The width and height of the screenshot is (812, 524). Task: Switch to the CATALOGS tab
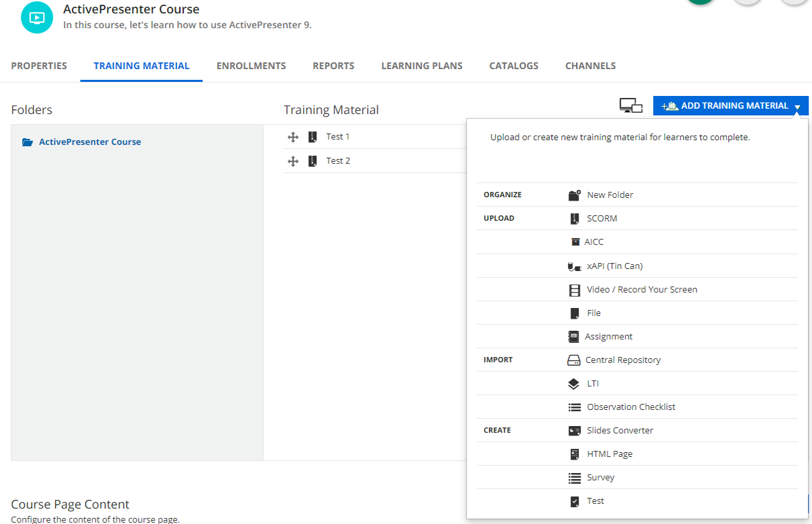coord(514,66)
